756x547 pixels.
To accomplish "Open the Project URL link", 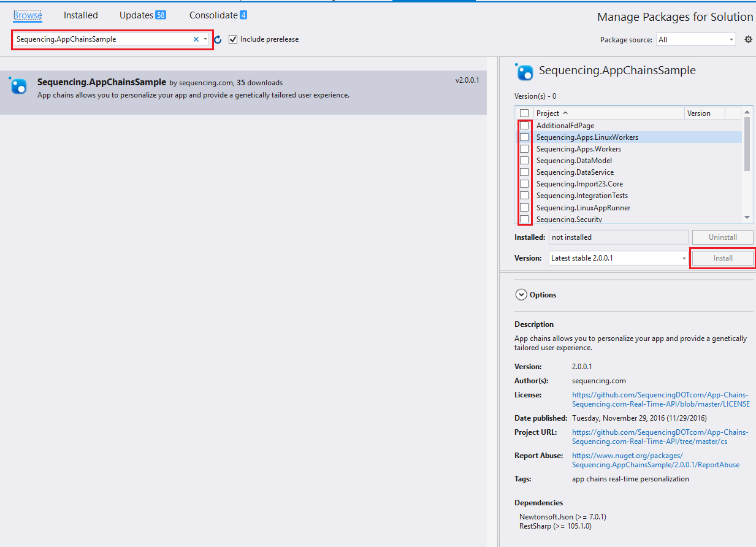I will tap(660, 437).
